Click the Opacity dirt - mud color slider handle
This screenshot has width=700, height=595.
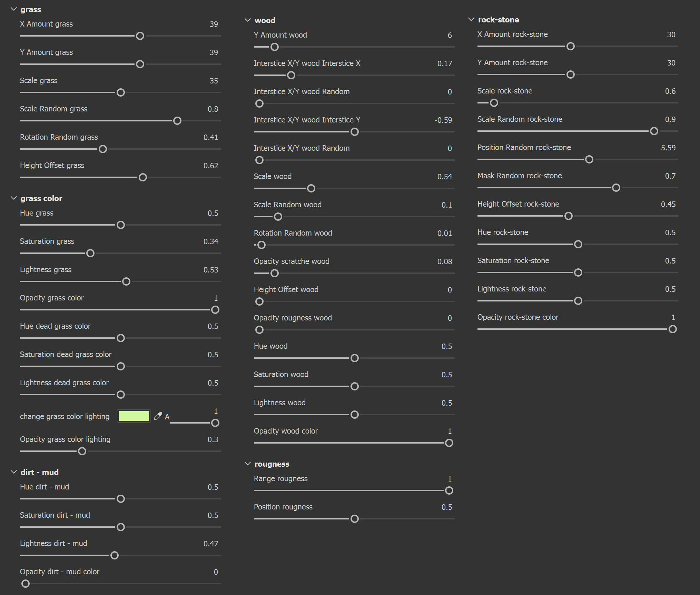click(26, 584)
